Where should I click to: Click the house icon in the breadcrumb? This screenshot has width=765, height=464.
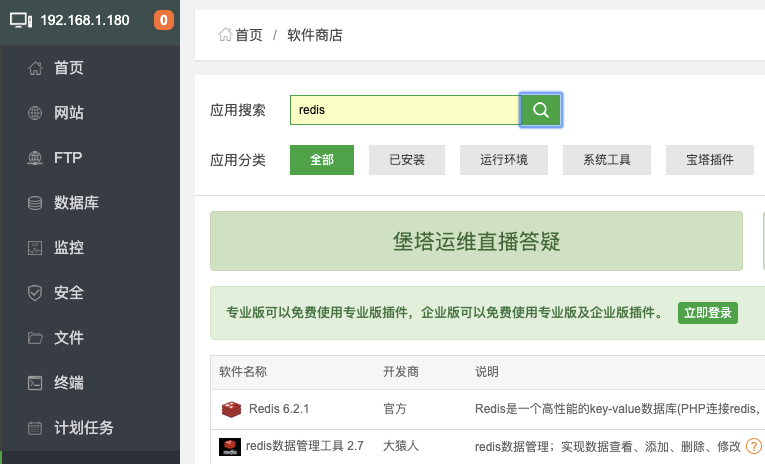(225, 35)
